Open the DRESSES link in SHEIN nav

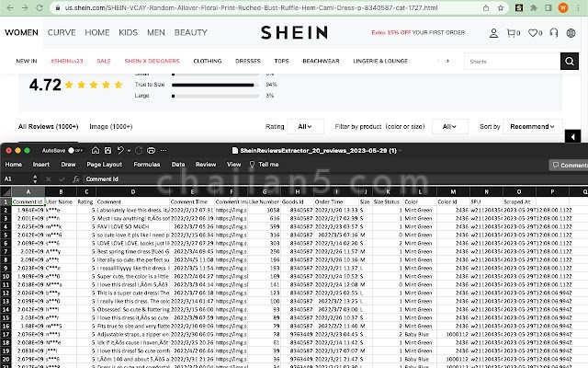[x=248, y=61]
